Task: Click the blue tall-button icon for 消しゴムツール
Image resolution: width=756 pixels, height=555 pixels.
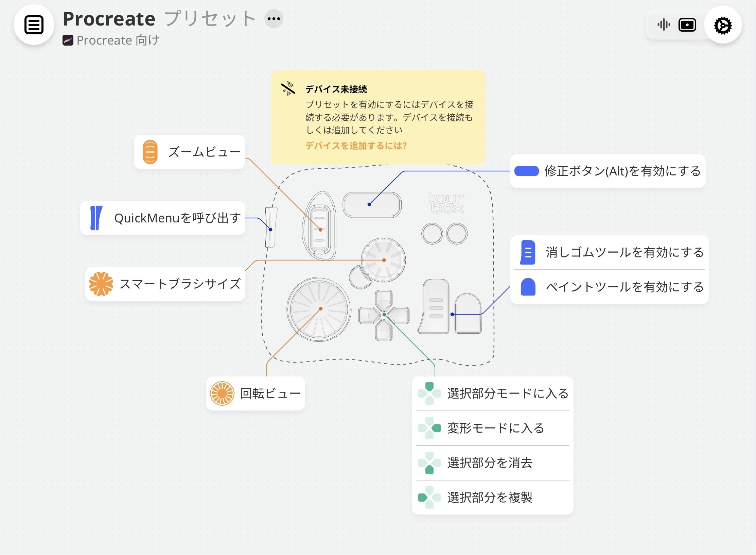Action: pos(528,252)
